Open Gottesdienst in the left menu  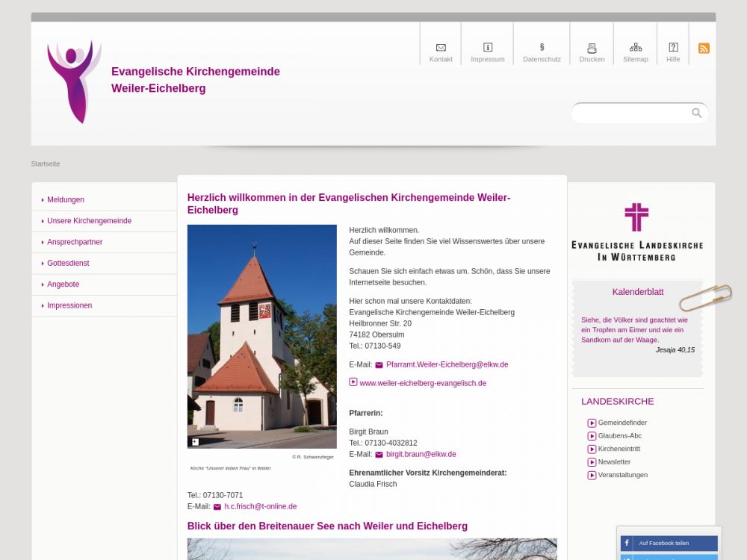68,264
